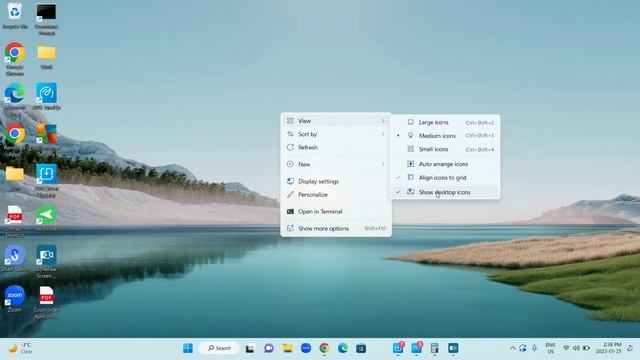
Task: Click Refresh in the context menu
Action: click(x=336, y=147)
